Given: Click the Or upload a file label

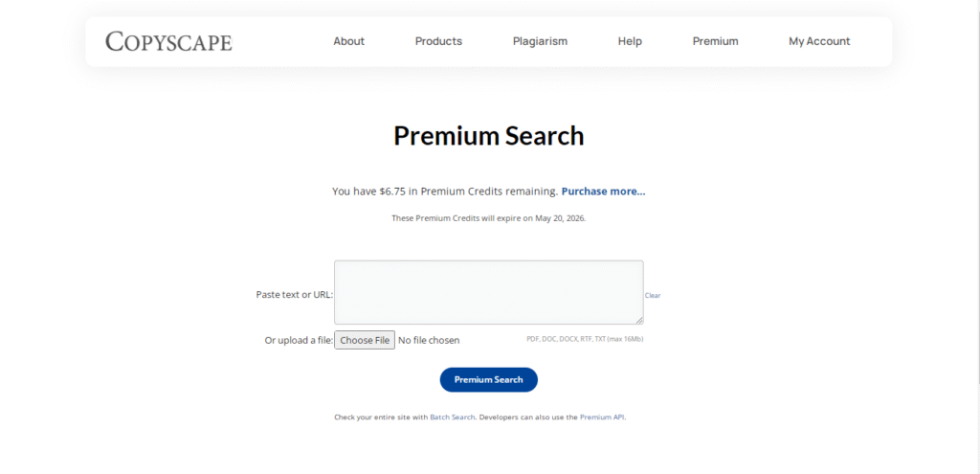Looking at the screenshot, I should pyautogui.click(x=299, y=340).
